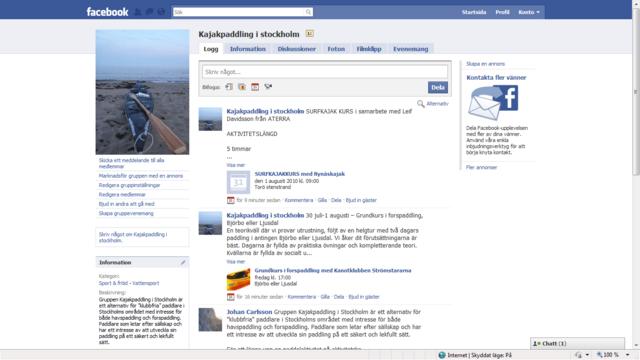Open Grundkurs i forspaddling event thumbnail
This screenshot has width=640, height=360.
click(238, 280)
